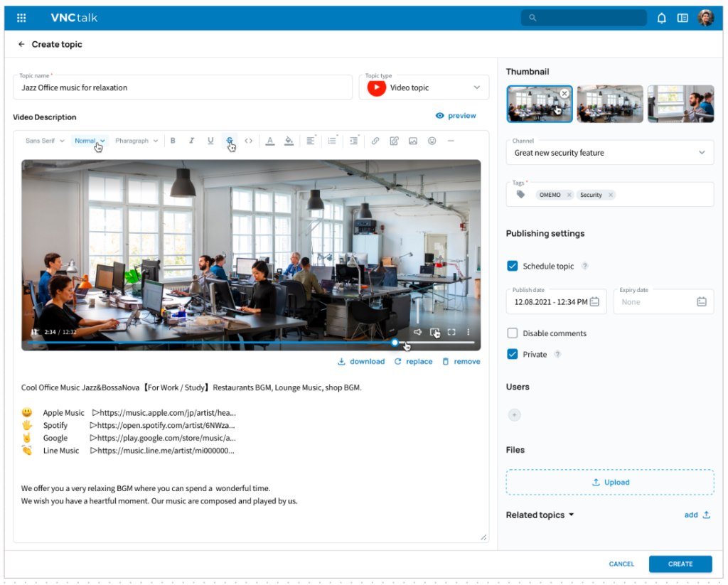Open the notifications bell
Image resolution: width=728 pixels, height=585 pixels.
coord(662,18)
